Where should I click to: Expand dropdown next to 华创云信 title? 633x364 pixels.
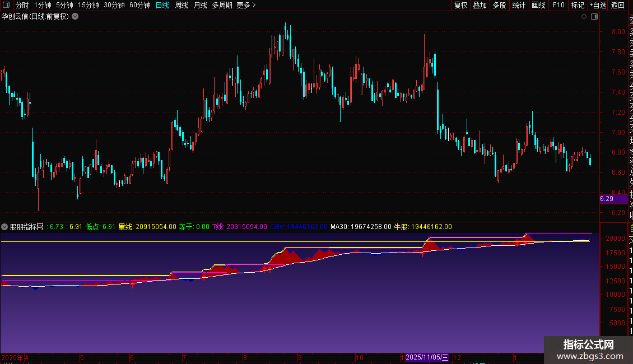[x=75, y=17]
